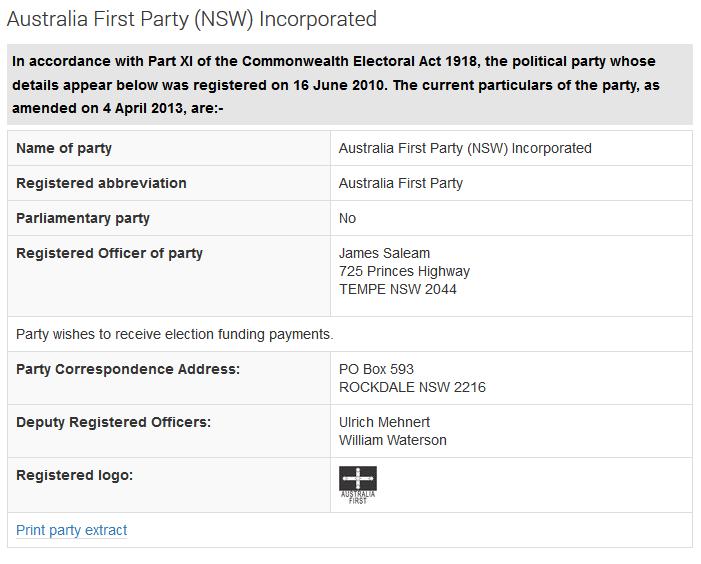This screenshot has width=701, height=564.
Task: Select the 'Deputy Registered Officers:' label
Action: [x=113, y=422]
